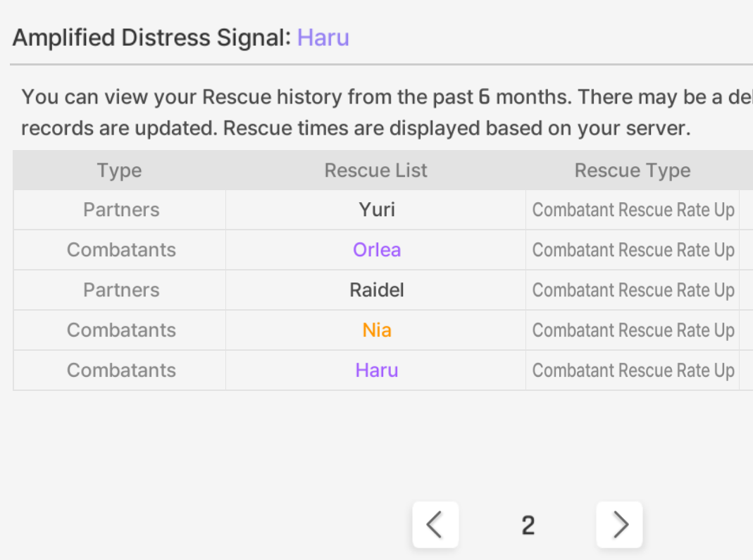Click the Combatants cell in the Haru row
The height and width of the screenshot is (560, 753).
[121, 371]
